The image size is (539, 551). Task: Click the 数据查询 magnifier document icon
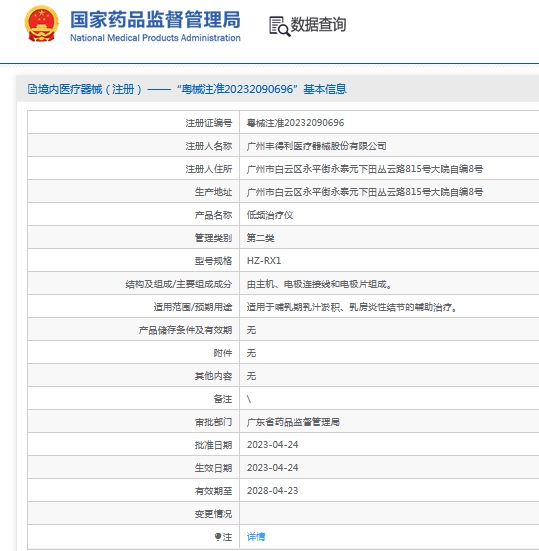tap(279, 26)
